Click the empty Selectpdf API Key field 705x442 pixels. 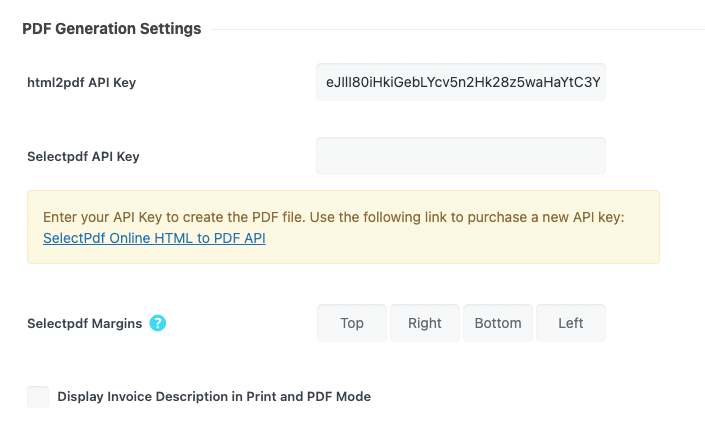461,156
